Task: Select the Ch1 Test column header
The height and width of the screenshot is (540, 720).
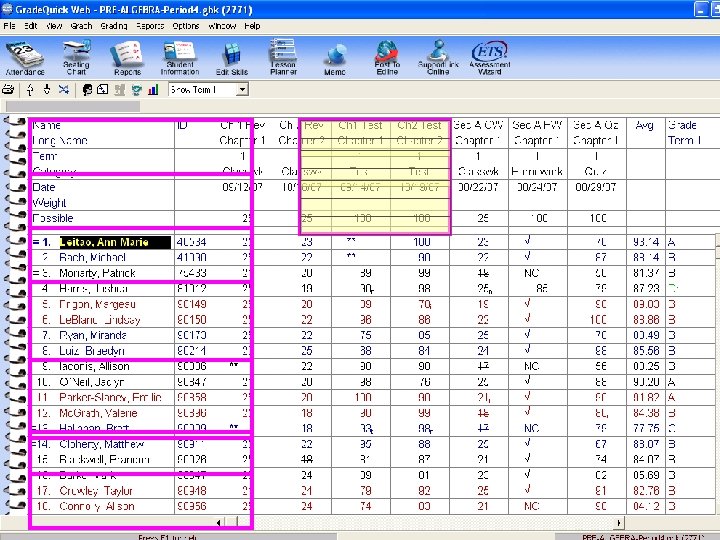Action: [x=360, y=126]
